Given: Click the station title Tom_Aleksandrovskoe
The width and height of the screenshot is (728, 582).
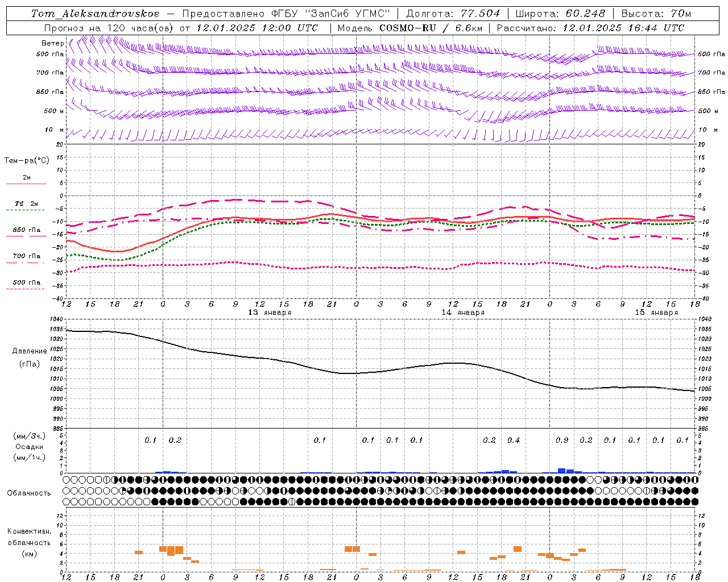Looking at the screenshot, I should click(x=95, y=14).
